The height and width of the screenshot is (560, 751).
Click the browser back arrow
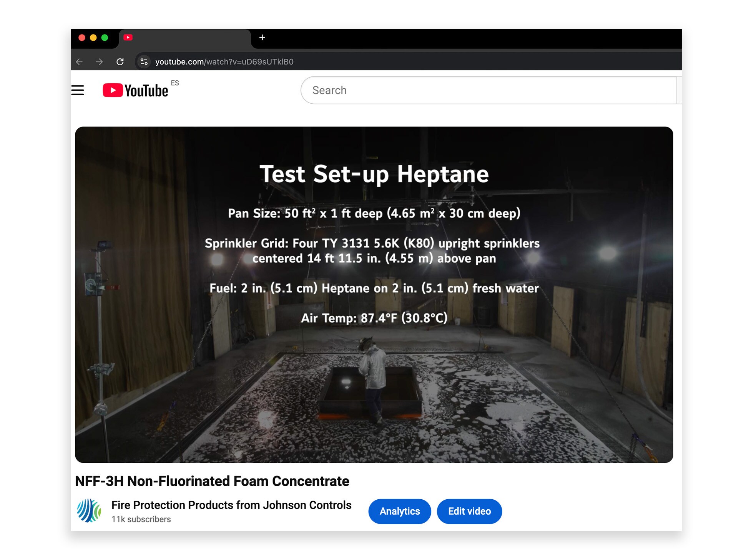(x=80, y=62)
